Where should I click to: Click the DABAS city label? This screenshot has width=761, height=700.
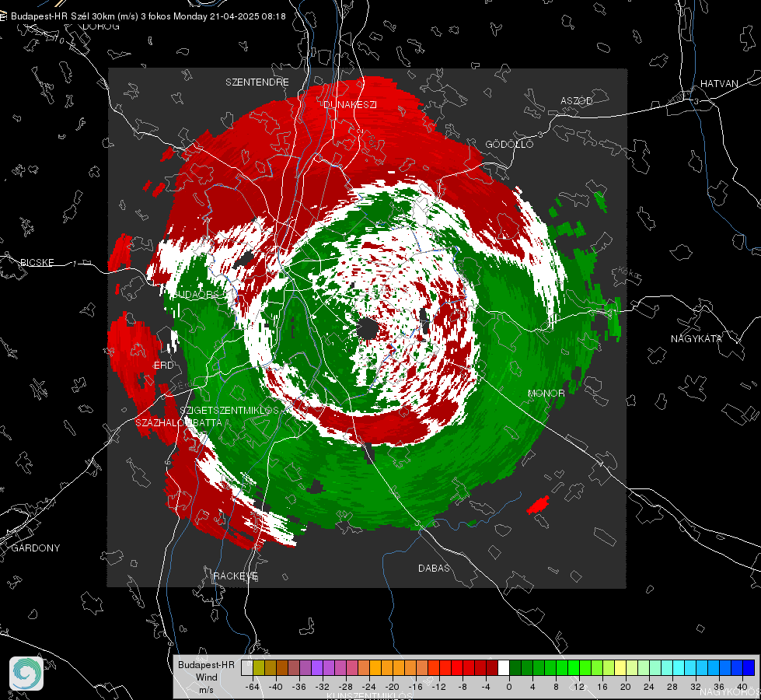(x=434, y=569)
